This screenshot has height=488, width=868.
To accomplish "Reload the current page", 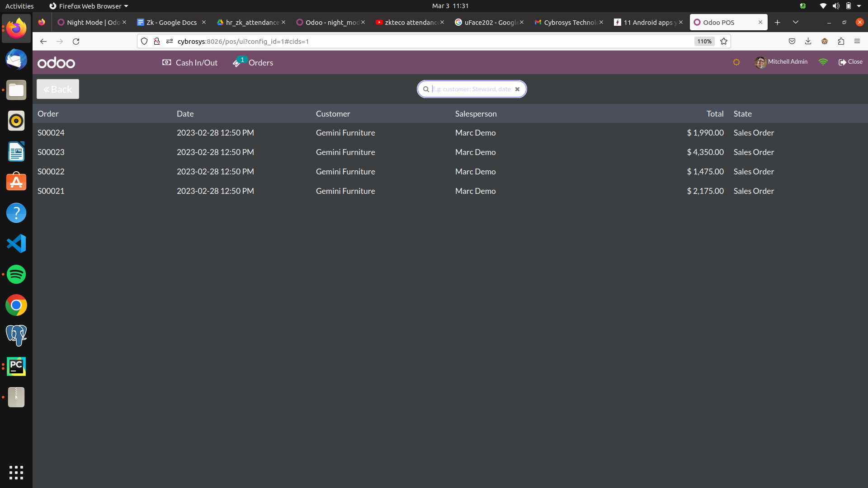I will 76,41.
